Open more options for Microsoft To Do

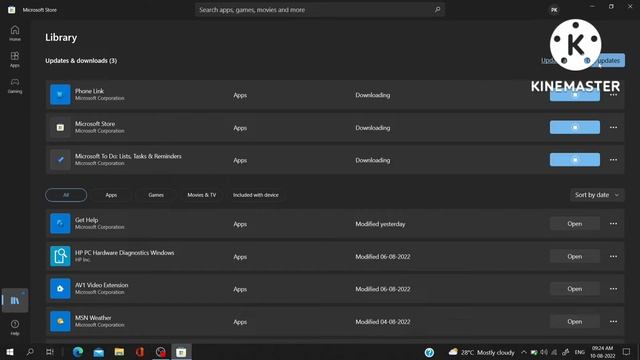tap(613, 160)
